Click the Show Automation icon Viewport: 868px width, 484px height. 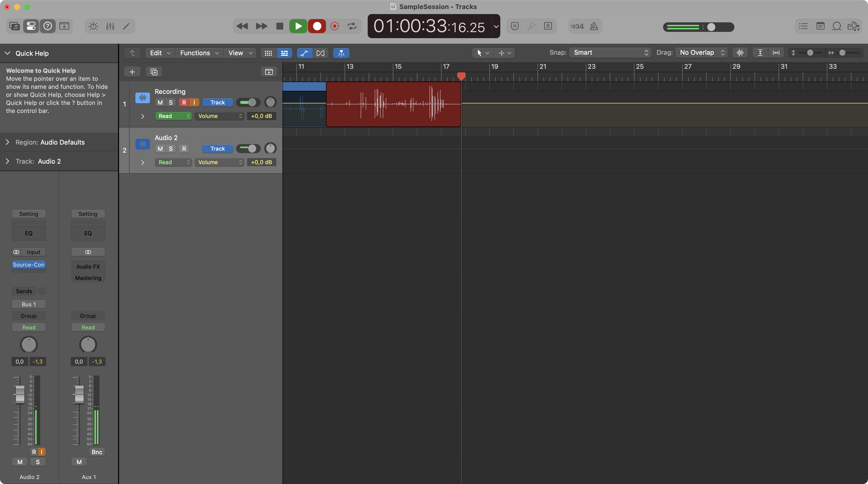(x=304, y=53)
